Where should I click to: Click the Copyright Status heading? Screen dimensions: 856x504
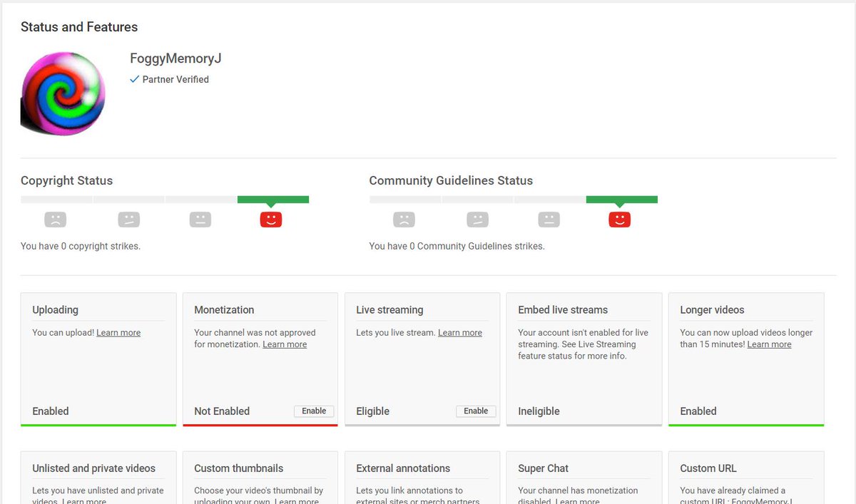(x=66, y=180)
